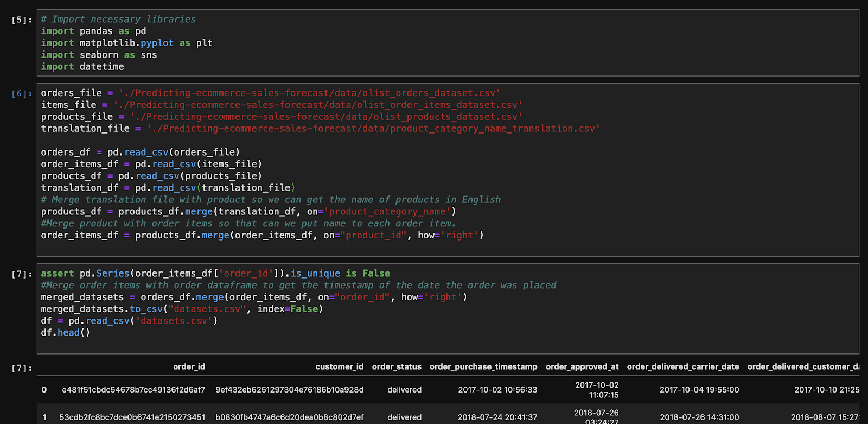The image size is (868, 424).
Task: Click the first row delivered status cell
Action: point(404,389)
